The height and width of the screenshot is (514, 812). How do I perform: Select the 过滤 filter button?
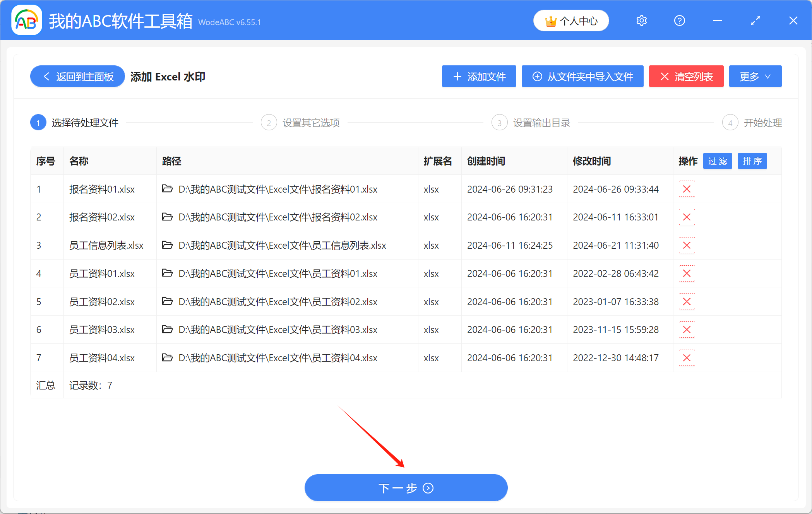(x=717, y=161)
